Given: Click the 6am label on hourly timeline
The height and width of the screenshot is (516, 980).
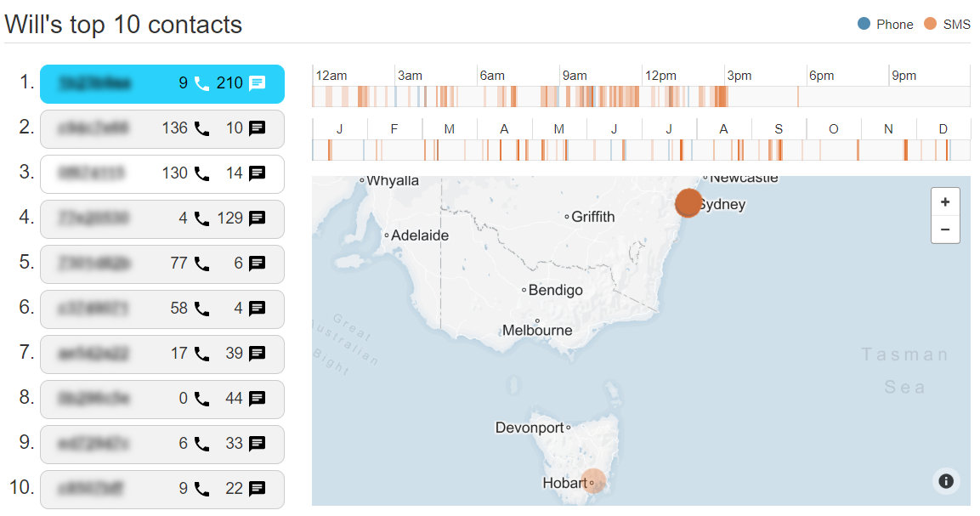Looking at the screenshot, I should (492, 76).
